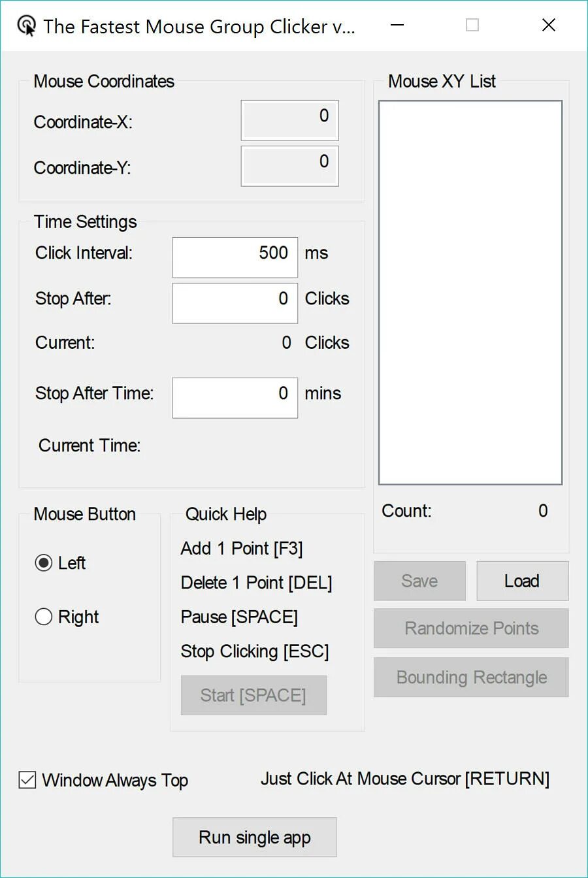Click the Coordinate-X value box

tap(290, 120)
